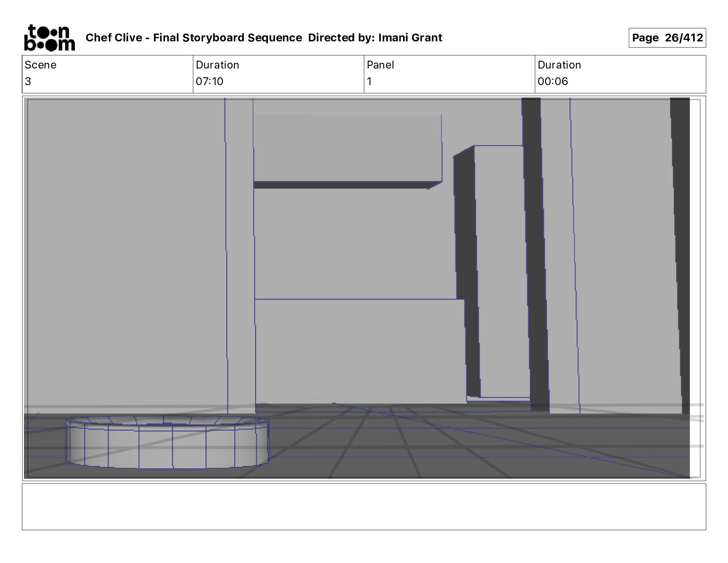Click the 'Panel' header label
Viewport: 728px width, 563px height.
pos(381,65)
